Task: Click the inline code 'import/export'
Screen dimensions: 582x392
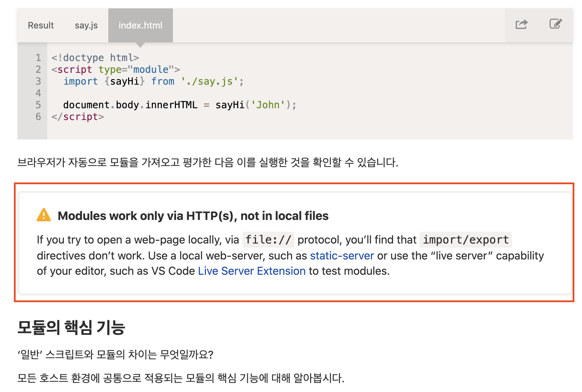Action: click(466, 240)
